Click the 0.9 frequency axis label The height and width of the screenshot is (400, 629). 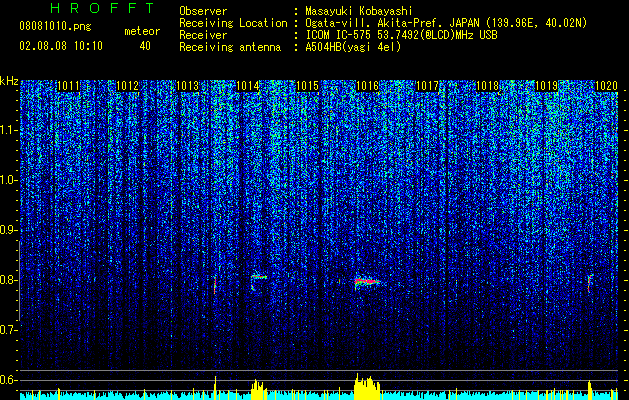pyautogui.click(x=8, y=230)
